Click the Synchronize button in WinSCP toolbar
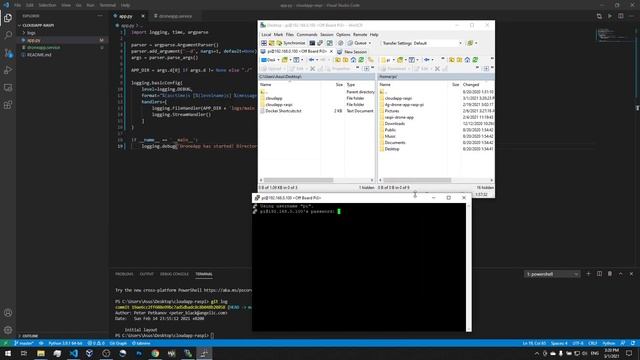Screen dimensions: 640x360 point(291,43)
